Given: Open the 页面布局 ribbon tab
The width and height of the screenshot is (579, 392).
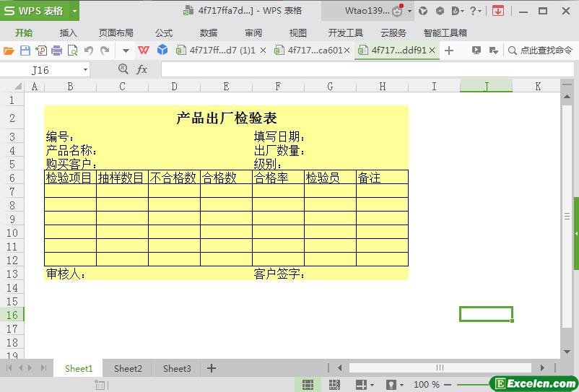Looking at the screenshot, I should click(x=116, y=33).
